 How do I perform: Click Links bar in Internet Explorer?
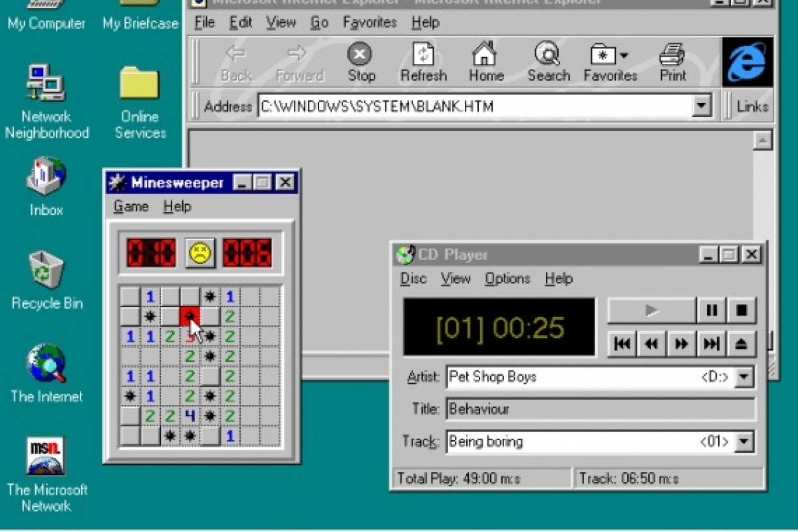pyautogui.click(x=752, y=106)
